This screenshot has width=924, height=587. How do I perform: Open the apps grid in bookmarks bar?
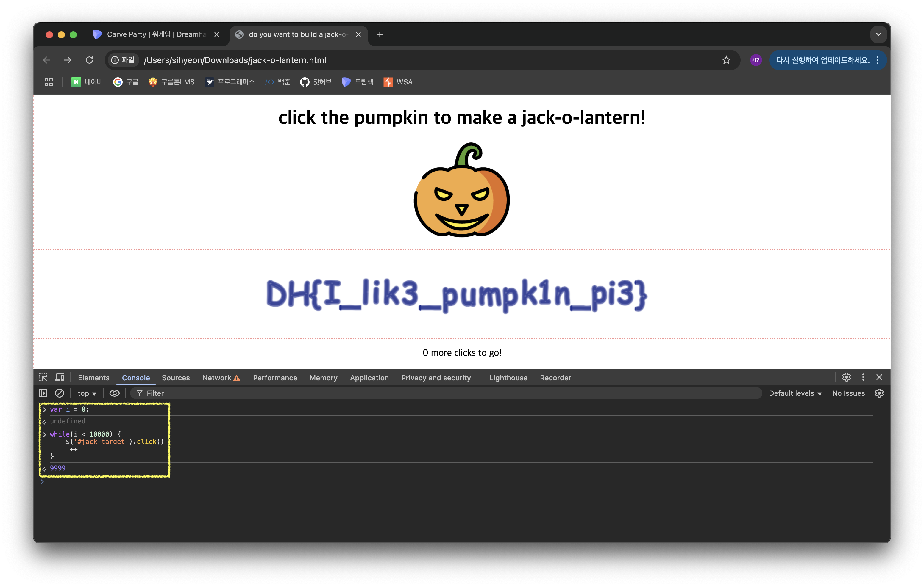point(49,82)
